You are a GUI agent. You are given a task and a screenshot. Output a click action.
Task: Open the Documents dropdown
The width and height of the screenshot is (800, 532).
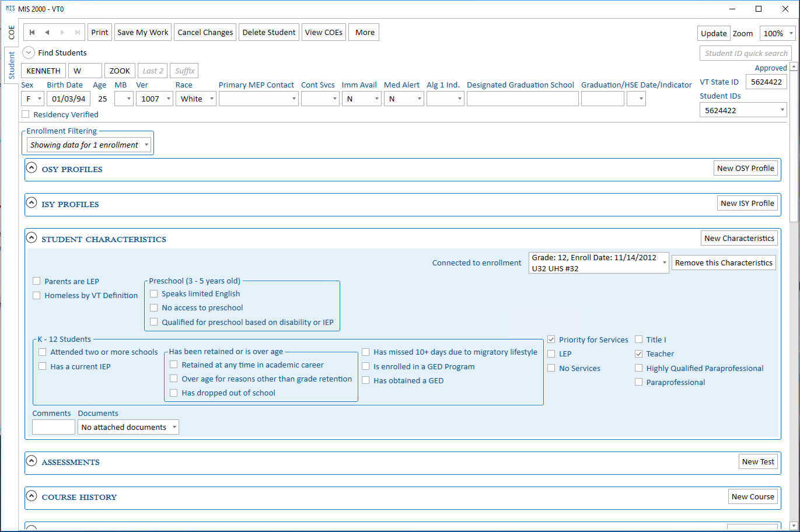[x=128, y=427]
